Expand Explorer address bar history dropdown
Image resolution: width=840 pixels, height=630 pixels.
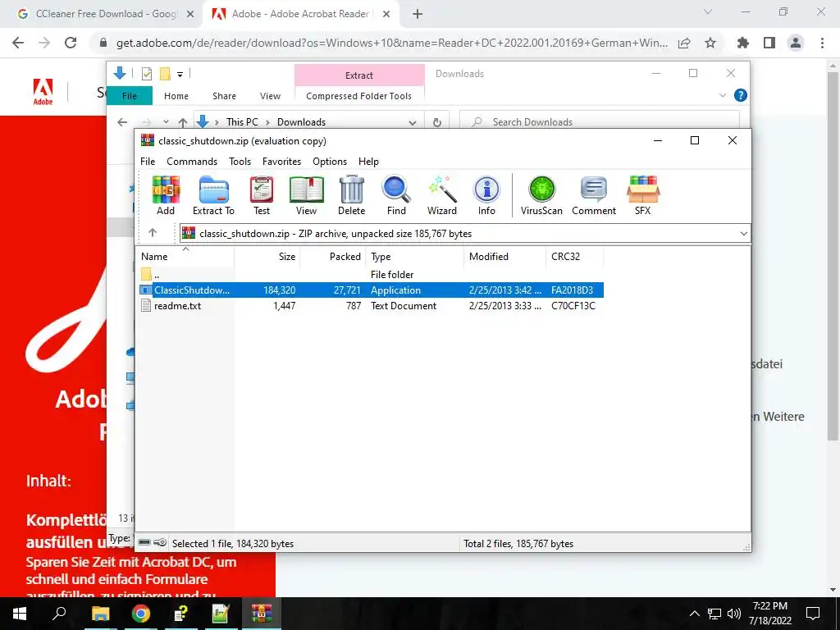pyautogui.click(x=413, y=123)
